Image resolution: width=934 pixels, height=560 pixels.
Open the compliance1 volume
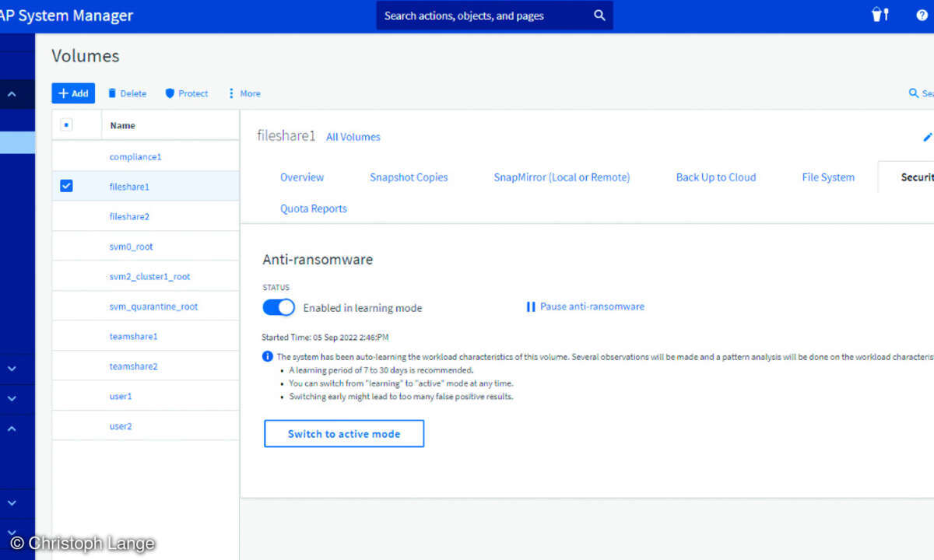(135, 156)
